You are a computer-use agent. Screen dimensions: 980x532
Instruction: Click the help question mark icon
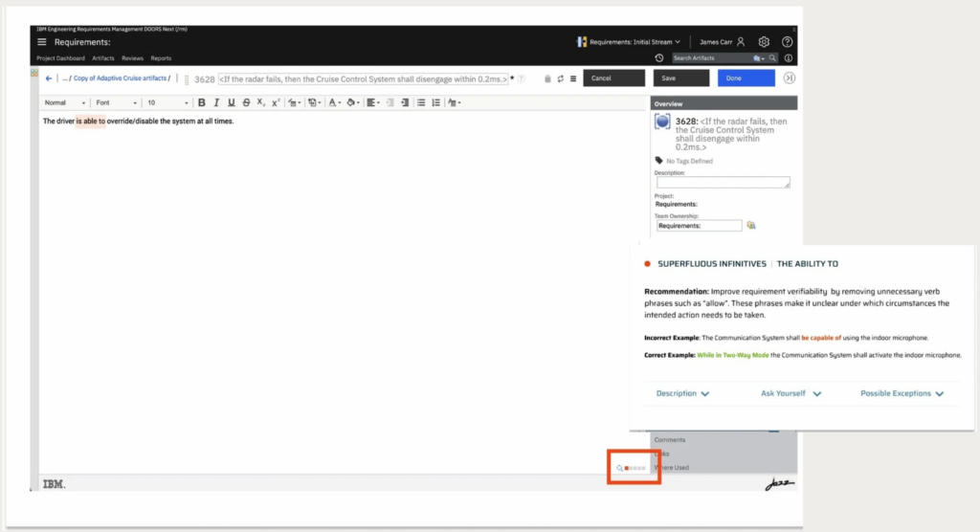(787, 42)
